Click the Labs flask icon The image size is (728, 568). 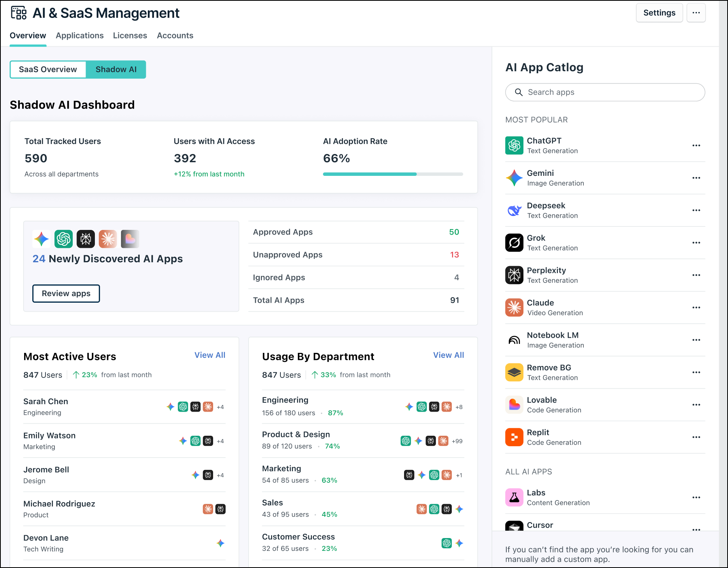514,497
